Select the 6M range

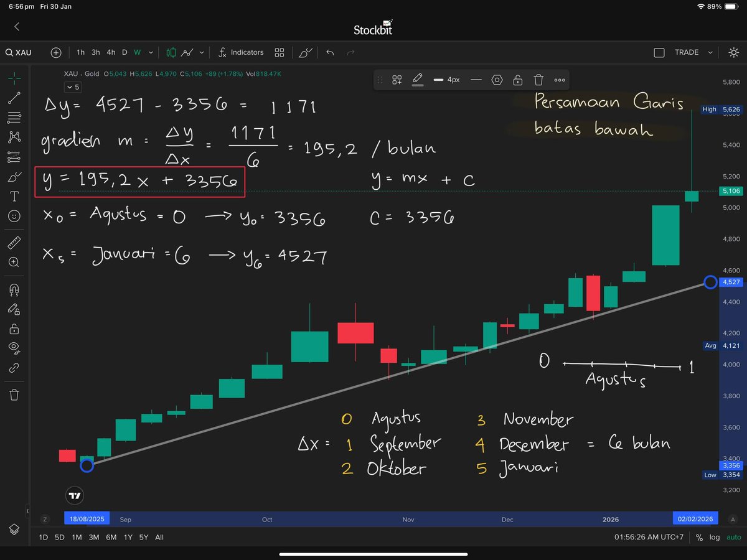coord(111,537)
